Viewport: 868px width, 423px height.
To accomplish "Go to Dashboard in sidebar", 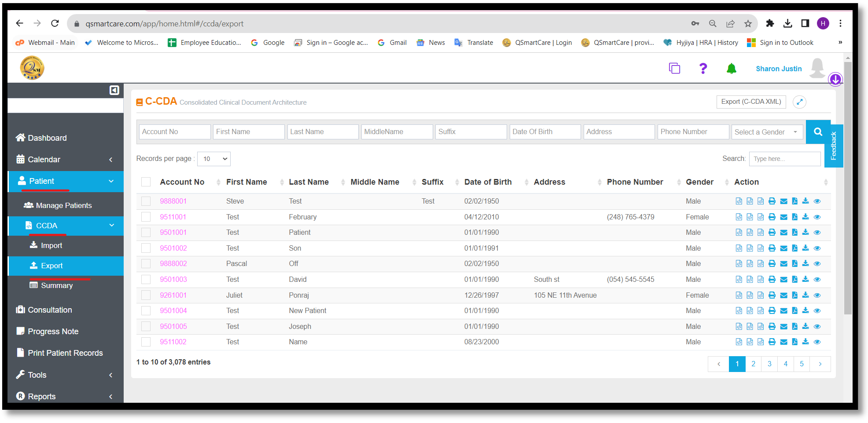I will click(47, 138).
